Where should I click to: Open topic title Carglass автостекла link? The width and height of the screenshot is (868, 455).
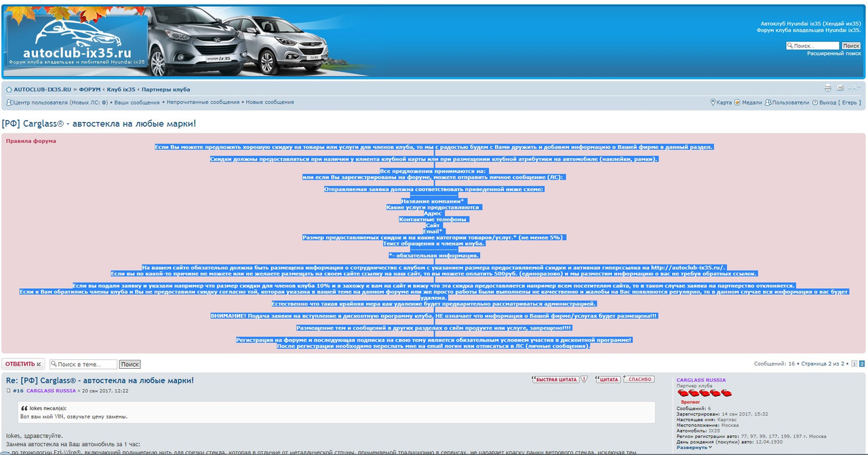[99, 123]
